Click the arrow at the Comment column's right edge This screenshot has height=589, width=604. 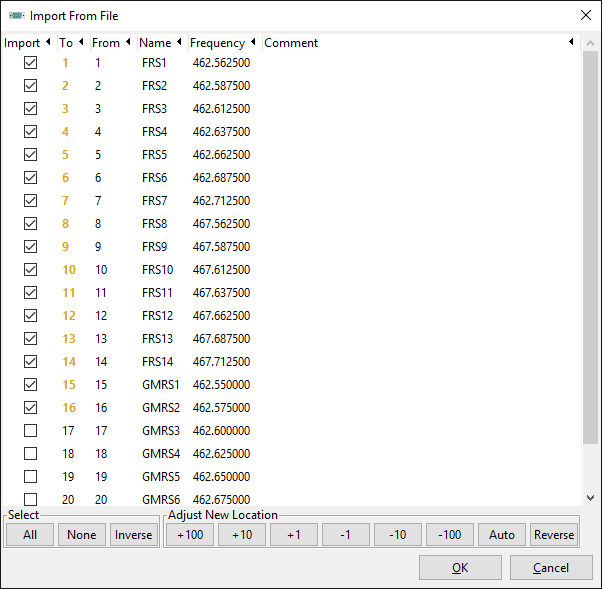(x=571, y=42)
